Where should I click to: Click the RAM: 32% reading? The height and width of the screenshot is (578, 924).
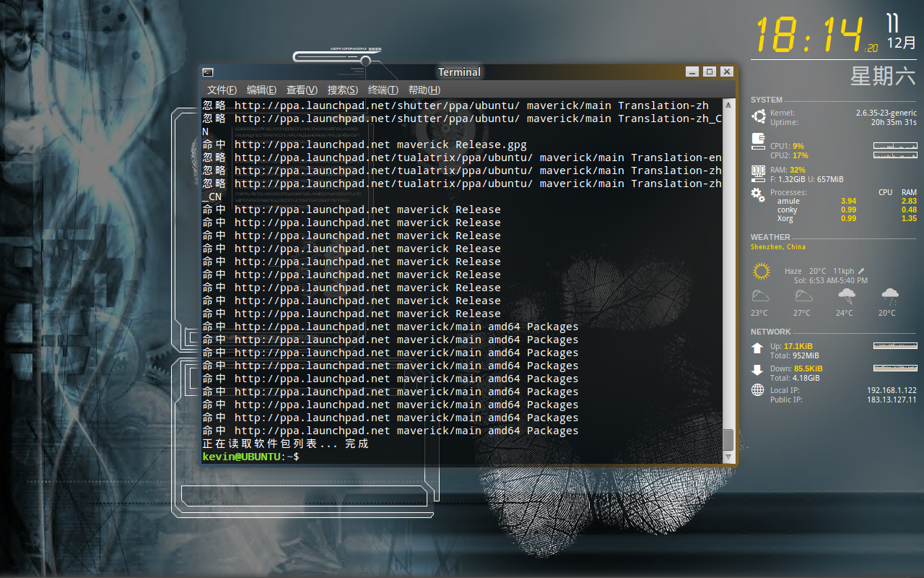[788, 171]
